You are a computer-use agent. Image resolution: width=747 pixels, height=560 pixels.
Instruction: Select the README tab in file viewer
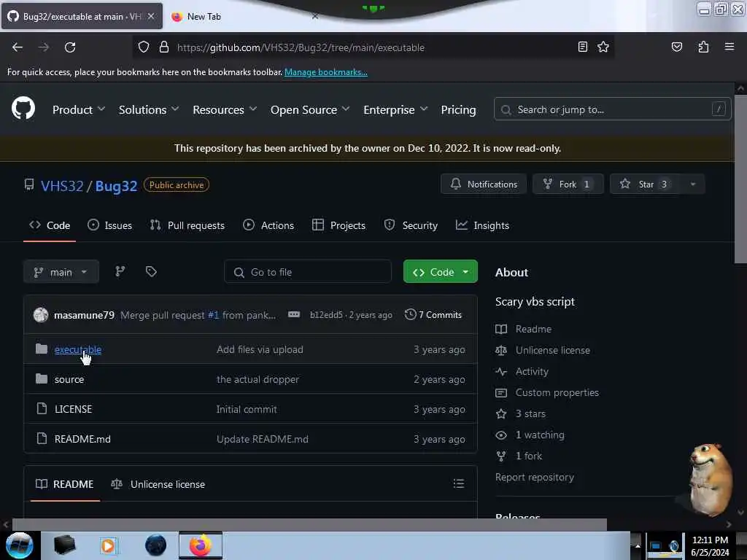(65, 484)
